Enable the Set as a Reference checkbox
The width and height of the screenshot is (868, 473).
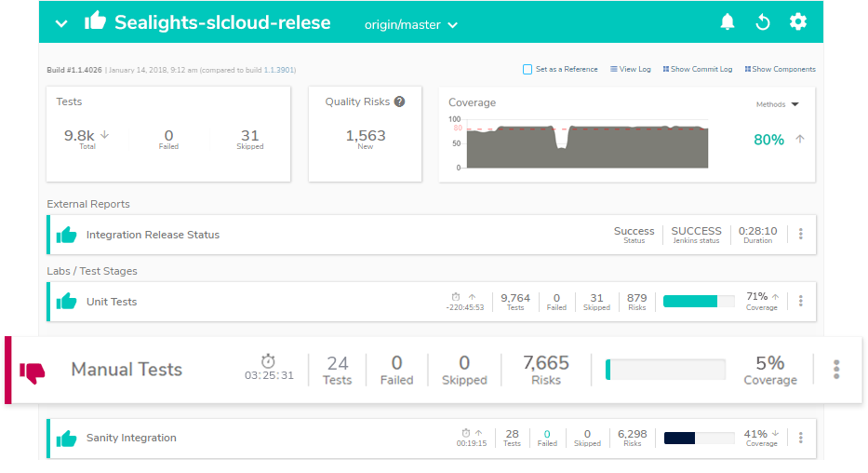click(527, 69)
